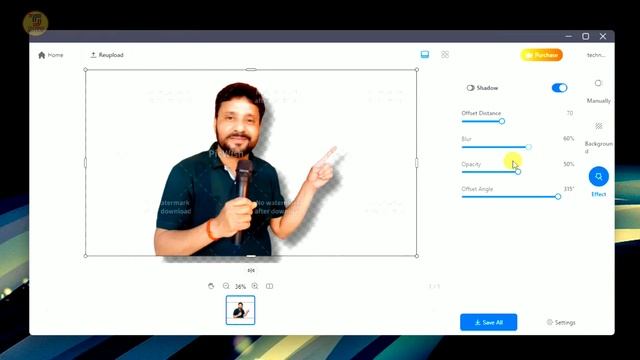Close the application window
Screen dimensions: 640x360
point(603,36)
